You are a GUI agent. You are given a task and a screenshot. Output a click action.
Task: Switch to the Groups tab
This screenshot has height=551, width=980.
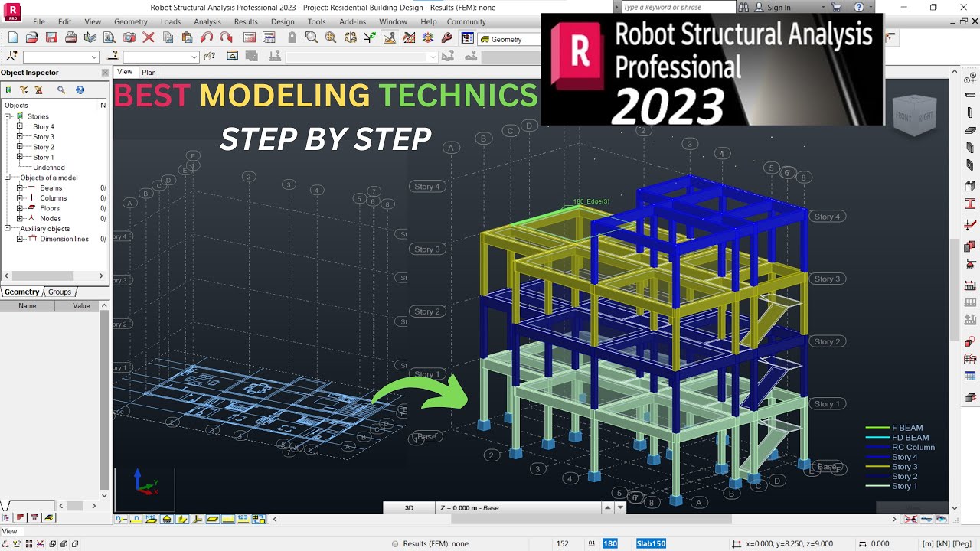pyautogui.click(x=60, y=292)
